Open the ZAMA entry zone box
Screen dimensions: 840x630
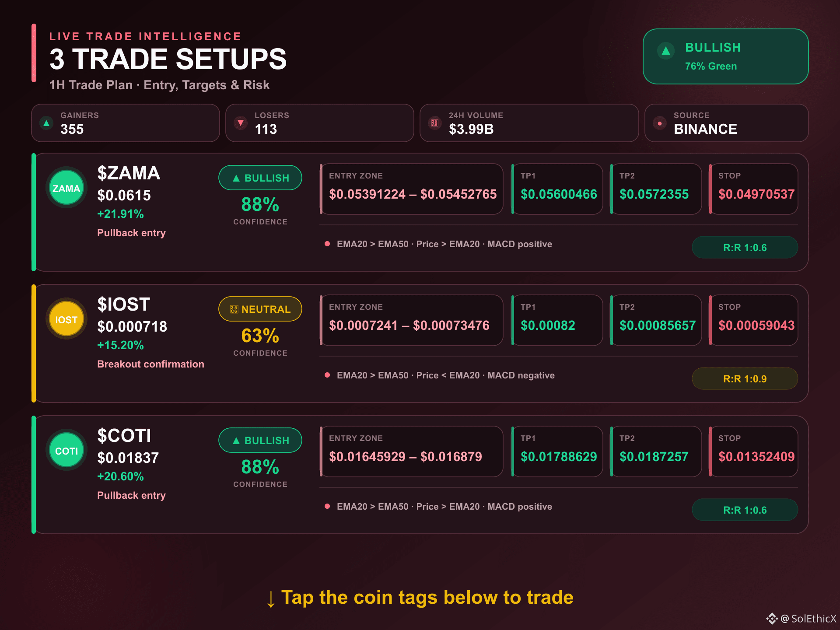pyautogui.click(x=411, y=189)
